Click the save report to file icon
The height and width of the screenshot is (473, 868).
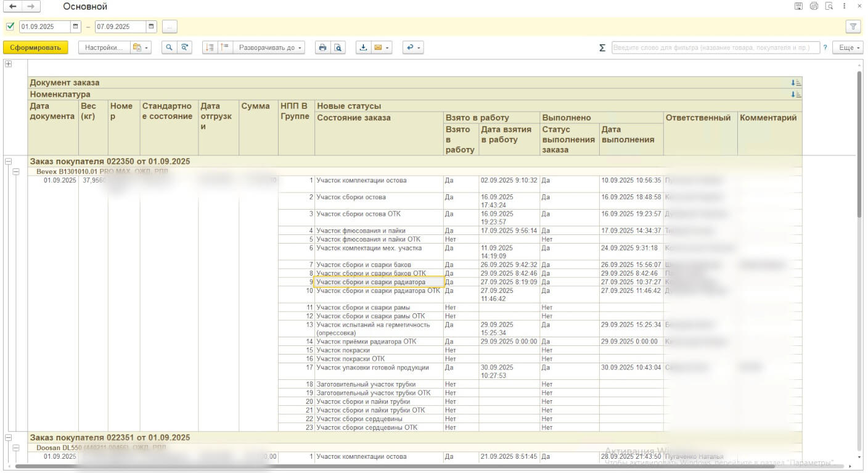click(x=363, y=47)
